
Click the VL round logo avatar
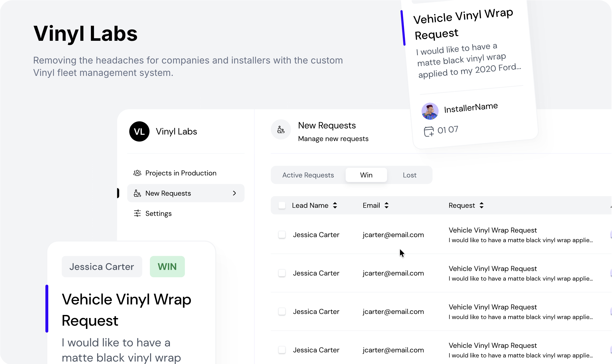139,131
